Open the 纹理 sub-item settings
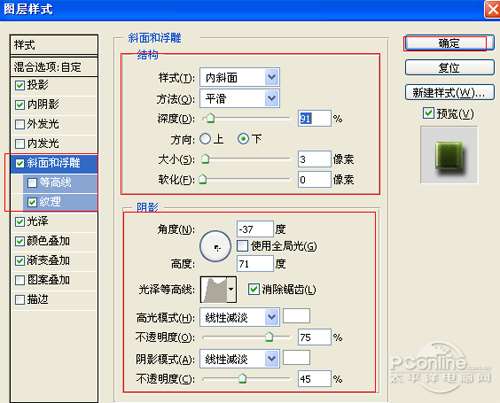The height and width of the screenshot is (403, 500). pos(50,202)
